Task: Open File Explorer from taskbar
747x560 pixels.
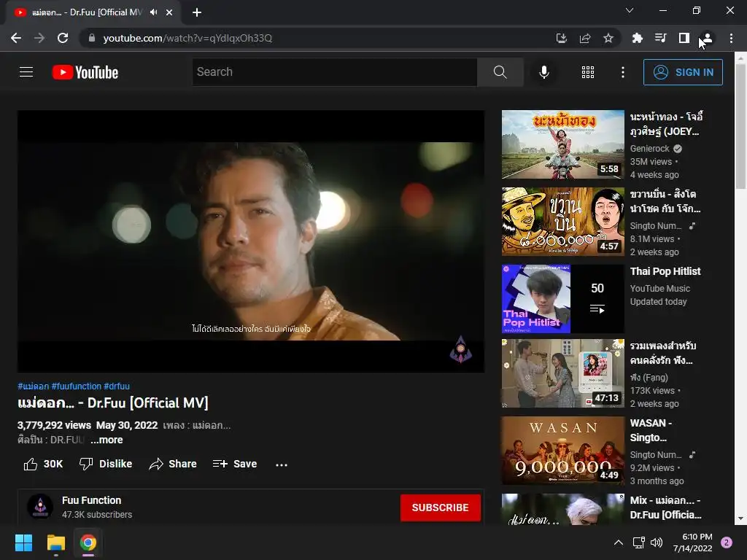Action: 55,542
